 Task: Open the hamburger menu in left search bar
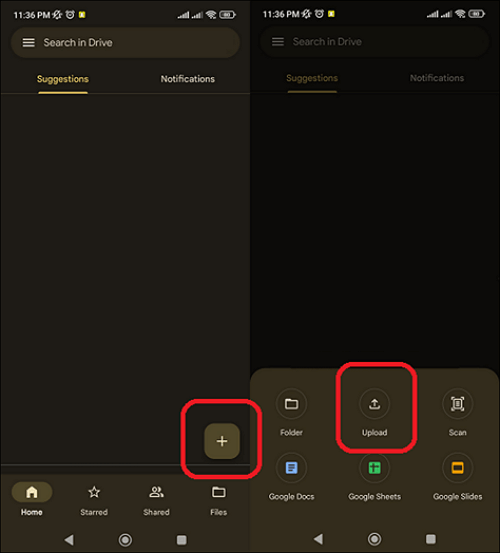[29, 43]
